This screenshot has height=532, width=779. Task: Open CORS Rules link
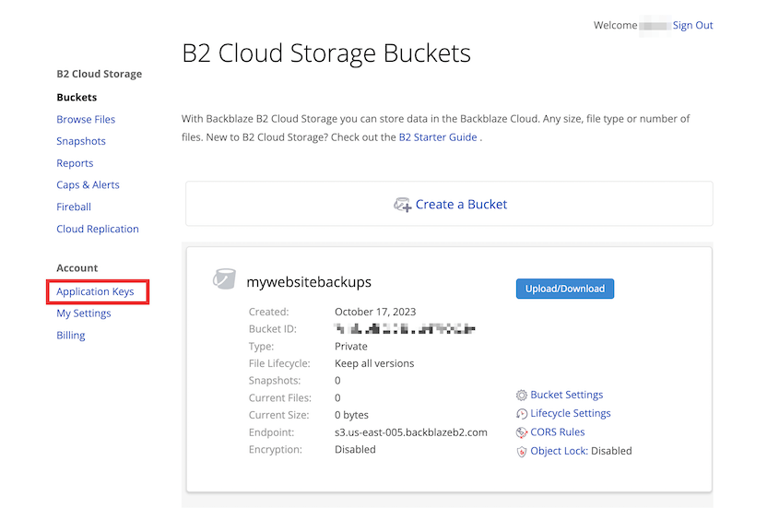[x=558, y=432]
